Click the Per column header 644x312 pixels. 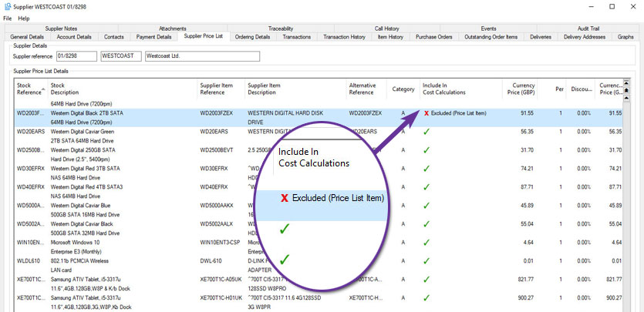[x=551, y=89]
